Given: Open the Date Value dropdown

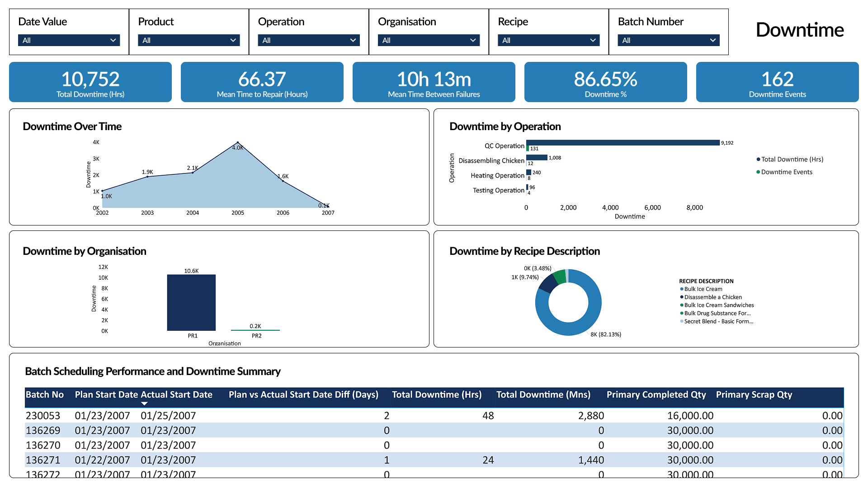Looking at the screenshot, I should [x=69, y=40].
